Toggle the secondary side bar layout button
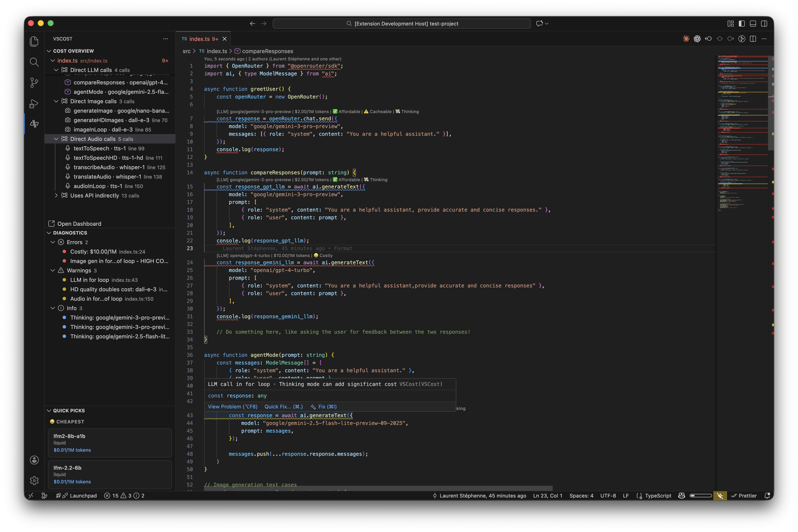Screen dimensions: 798x532 pos(764,23)
